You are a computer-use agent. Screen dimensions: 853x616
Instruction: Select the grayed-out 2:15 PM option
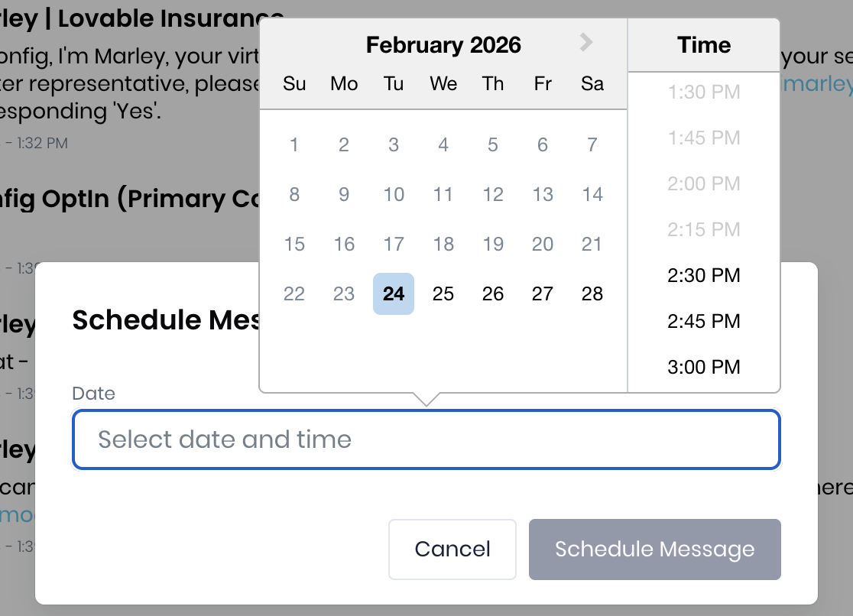[x=703, y=229]
